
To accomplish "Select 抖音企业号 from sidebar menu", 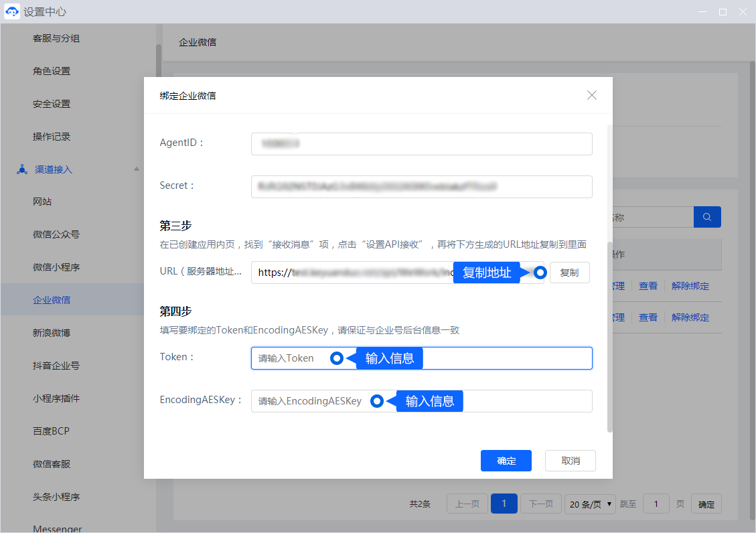I will 56,366.
